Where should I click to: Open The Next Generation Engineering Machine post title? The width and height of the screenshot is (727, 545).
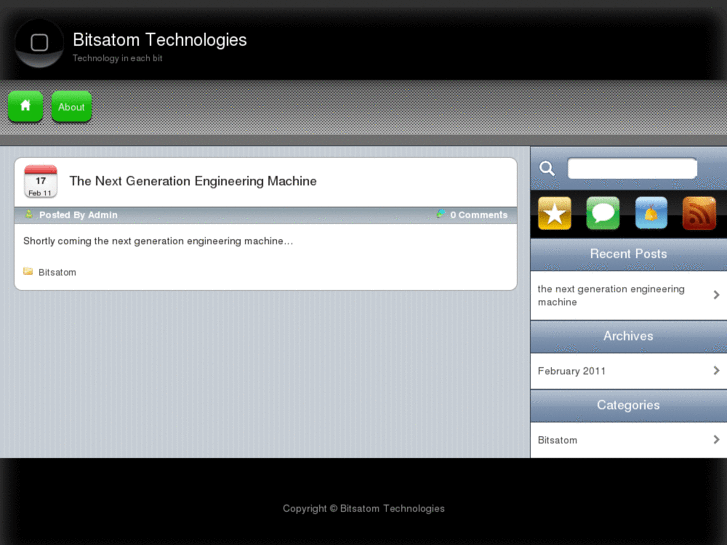pos(193,181)
